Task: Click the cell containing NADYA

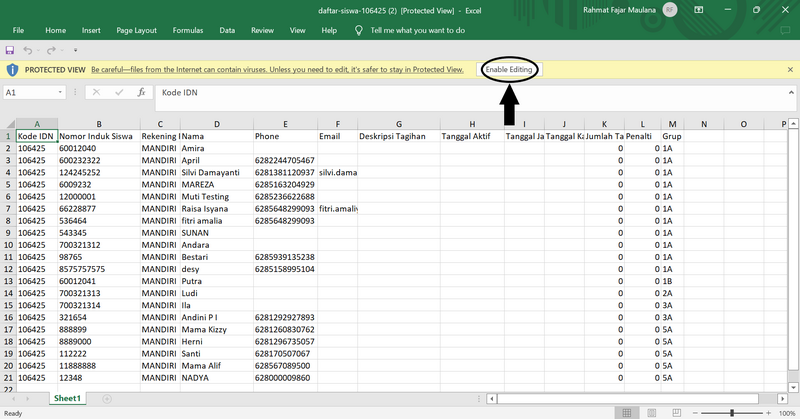Action: coord(217,378)
